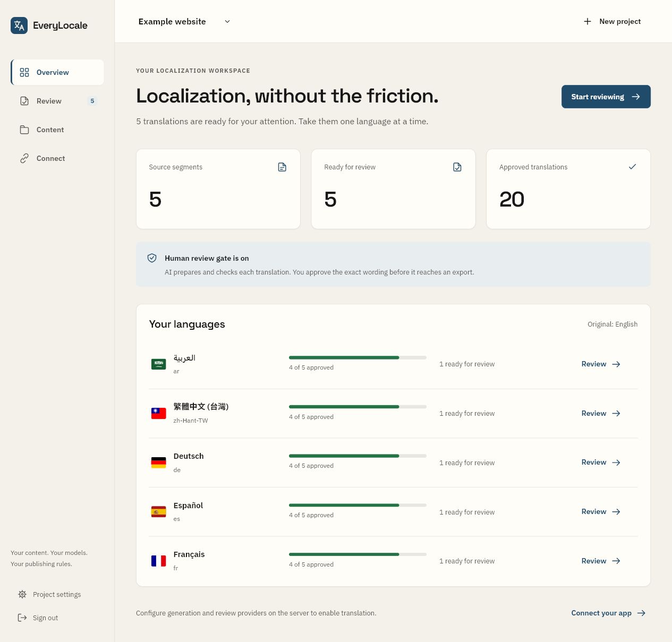The image size is (672, 642).
Task: Click the Deutsch language name
Action: [189, 456]
